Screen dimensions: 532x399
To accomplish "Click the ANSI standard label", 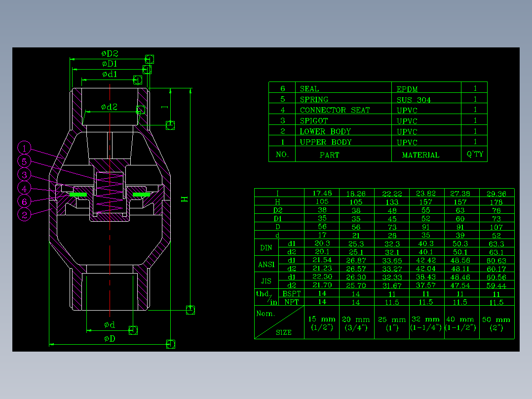I will click(266, 265).
